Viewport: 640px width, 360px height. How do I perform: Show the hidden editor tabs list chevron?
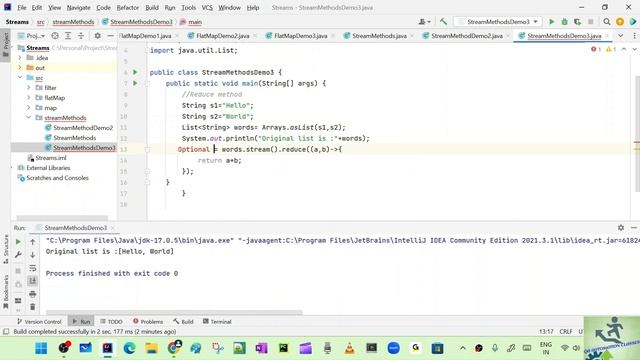click(620, 36)
